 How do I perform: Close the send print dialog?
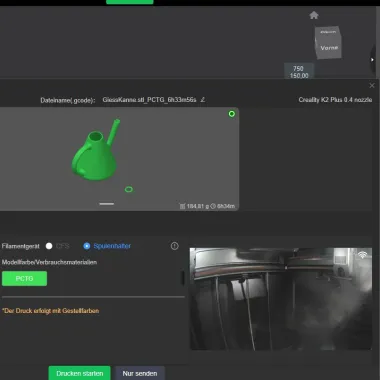372,86
